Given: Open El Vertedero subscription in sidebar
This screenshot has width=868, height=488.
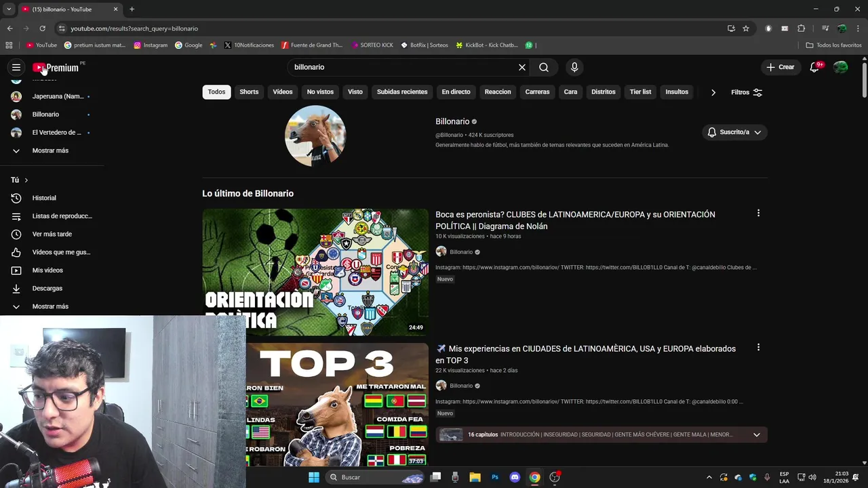Looking at the screenshot, I should (x=52, y=132).
